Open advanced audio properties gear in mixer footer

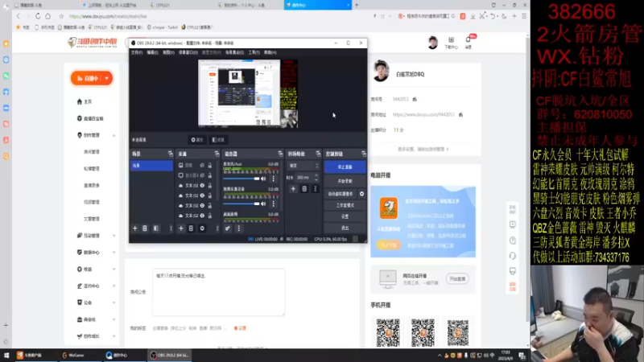[228, 228]
